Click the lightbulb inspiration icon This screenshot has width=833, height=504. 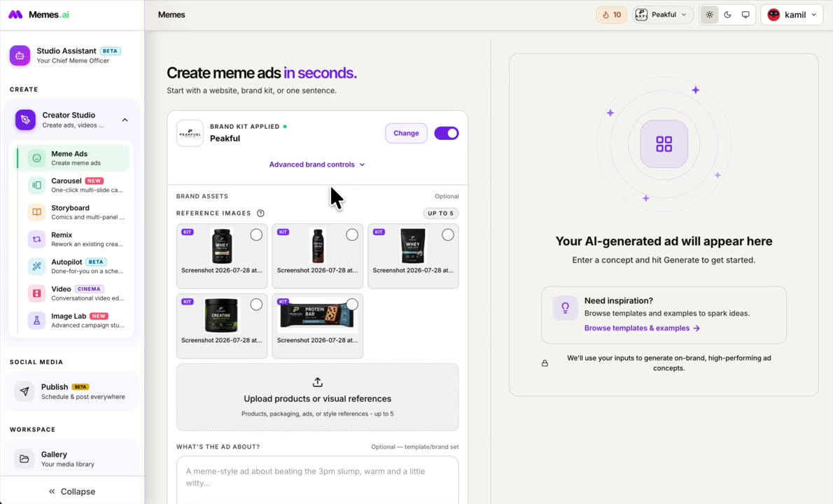click(566, 307)
